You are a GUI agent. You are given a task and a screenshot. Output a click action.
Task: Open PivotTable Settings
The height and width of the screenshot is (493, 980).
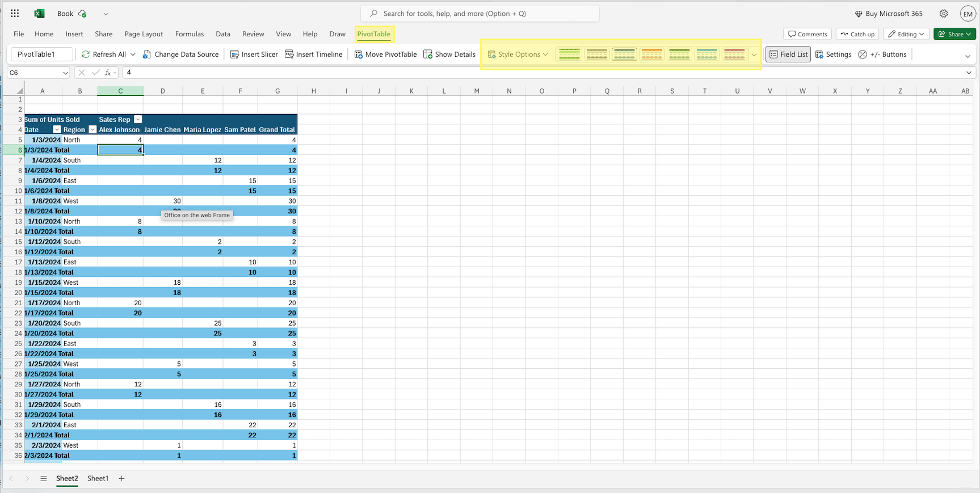[834, 54]
